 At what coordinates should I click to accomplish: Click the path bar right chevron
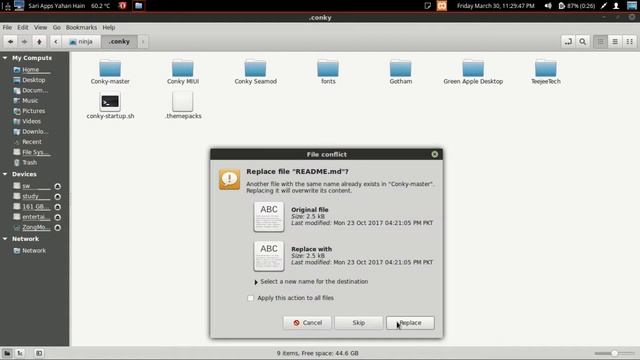click(x=143, y=42)
